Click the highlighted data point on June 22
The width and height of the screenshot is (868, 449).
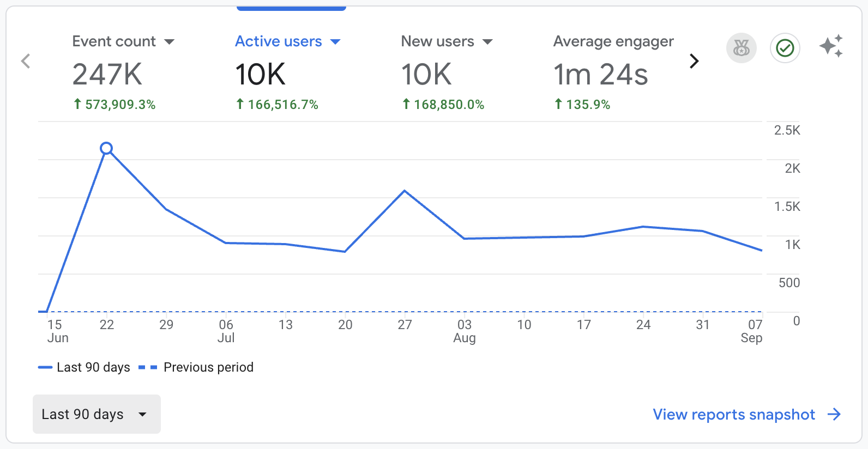click(x=106, y=148)
